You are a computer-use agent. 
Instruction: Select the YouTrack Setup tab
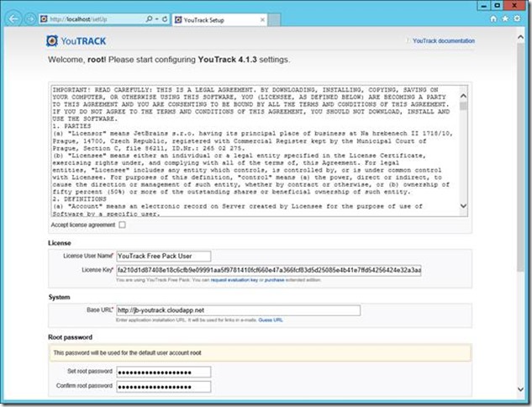coord(219,19)
